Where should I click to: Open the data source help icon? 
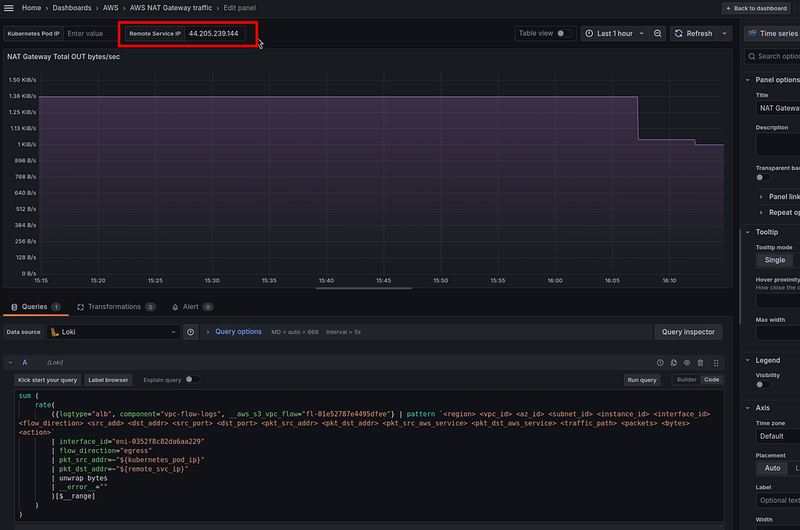(x=190, y=332)
